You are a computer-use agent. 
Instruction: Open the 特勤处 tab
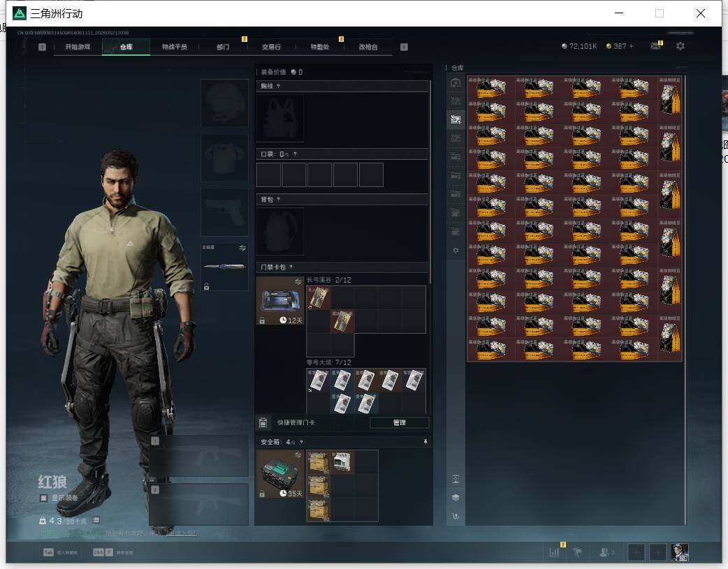pyautogui.click(x=320, y=47)
